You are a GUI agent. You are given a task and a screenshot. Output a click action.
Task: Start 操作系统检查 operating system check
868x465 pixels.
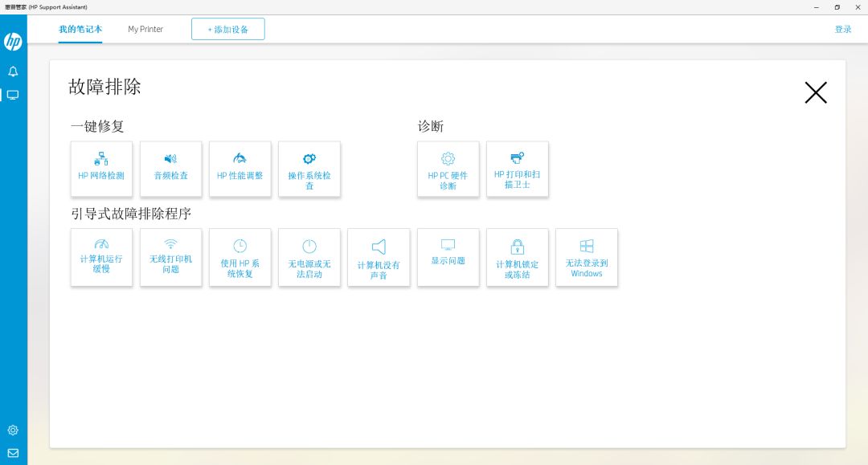(309, 169)
